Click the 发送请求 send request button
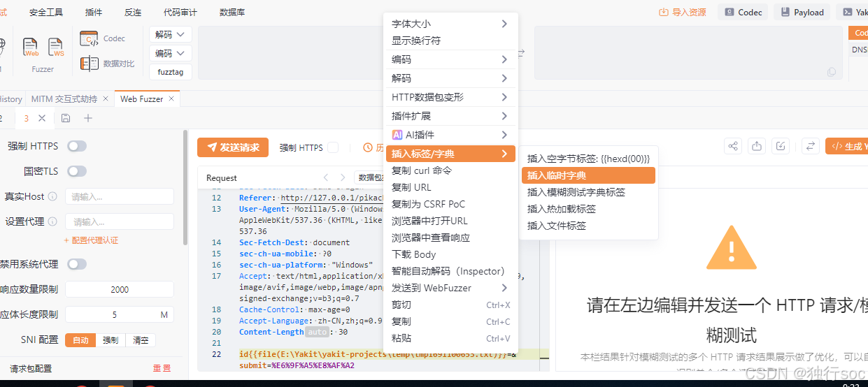 pyautogui.click(x=233, y=147)
